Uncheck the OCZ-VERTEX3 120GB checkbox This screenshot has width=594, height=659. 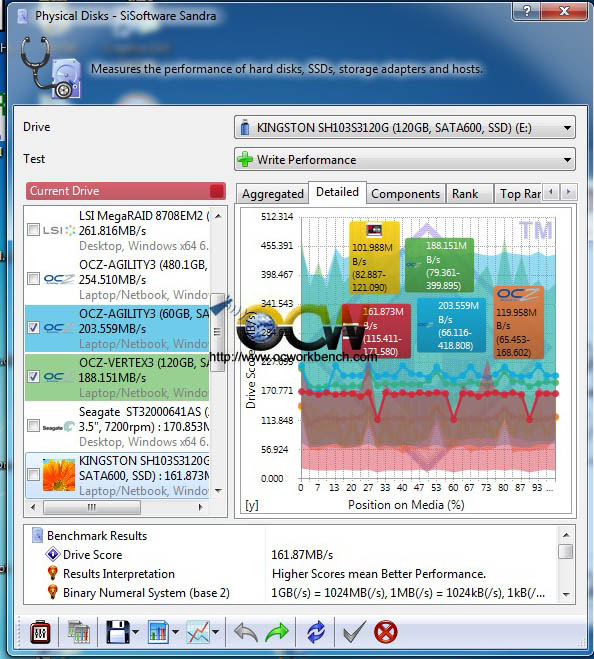[33, 377]
